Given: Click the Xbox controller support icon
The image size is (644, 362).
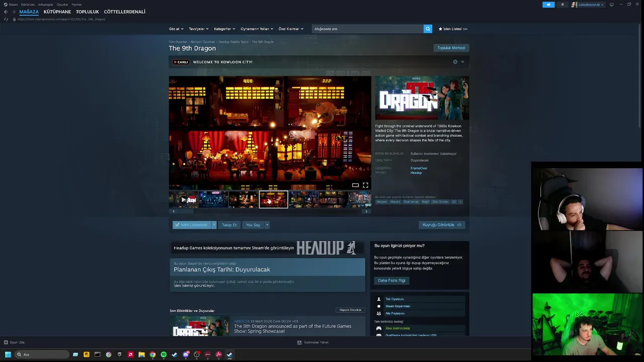Looking at the screenshot, I should (379, 328).
